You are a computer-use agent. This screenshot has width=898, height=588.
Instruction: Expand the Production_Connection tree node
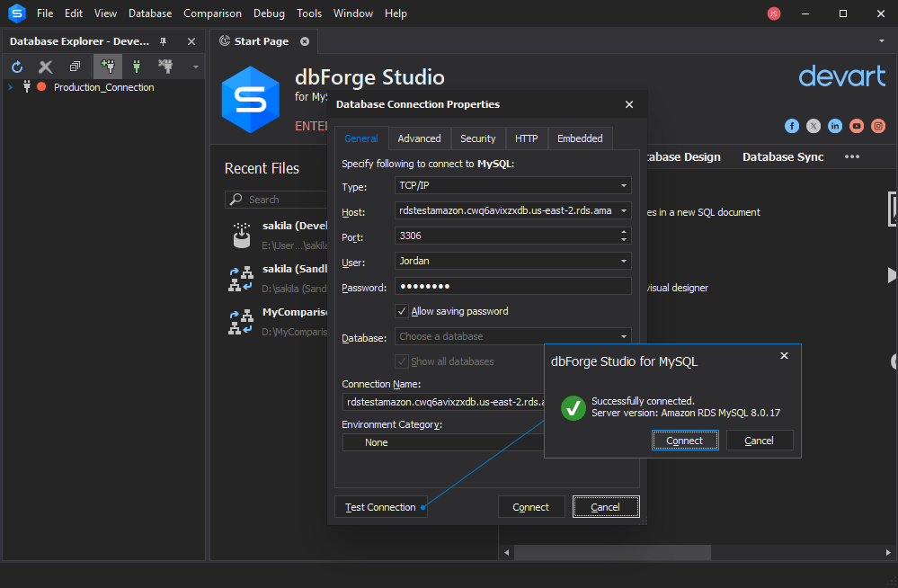9,87
